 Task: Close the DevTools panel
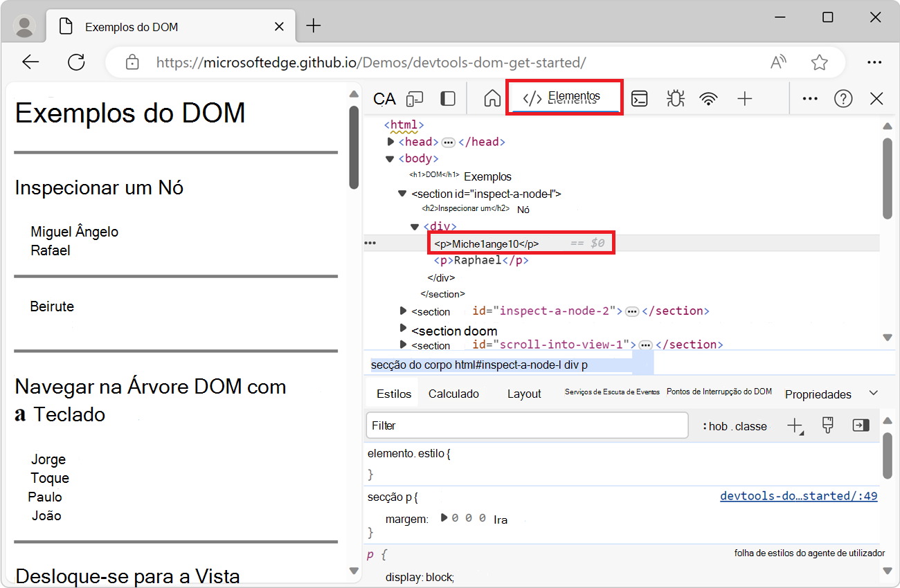[876, 99]
